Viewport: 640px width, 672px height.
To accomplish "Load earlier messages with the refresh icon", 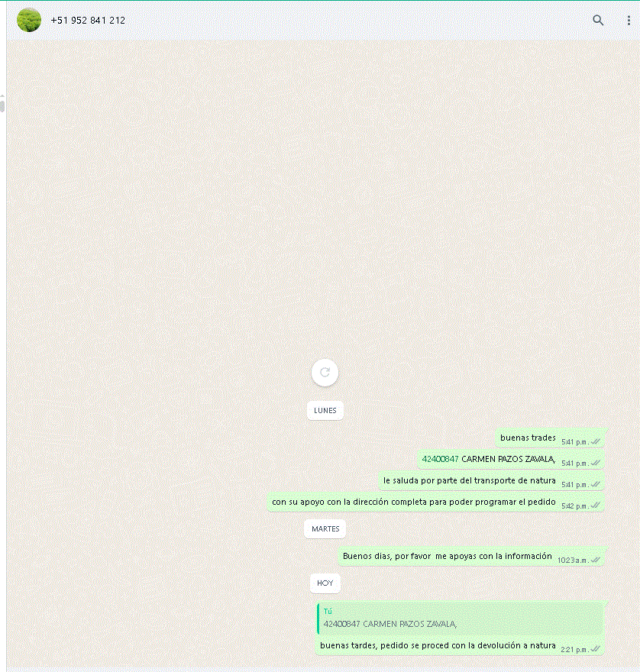I will (325, 373).
